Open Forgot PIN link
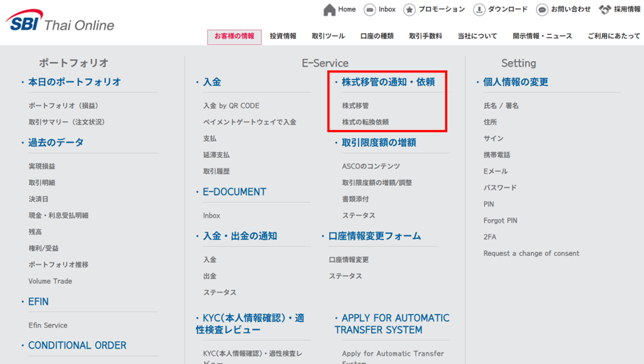This screenshot has height=364, width=644. 501,220
